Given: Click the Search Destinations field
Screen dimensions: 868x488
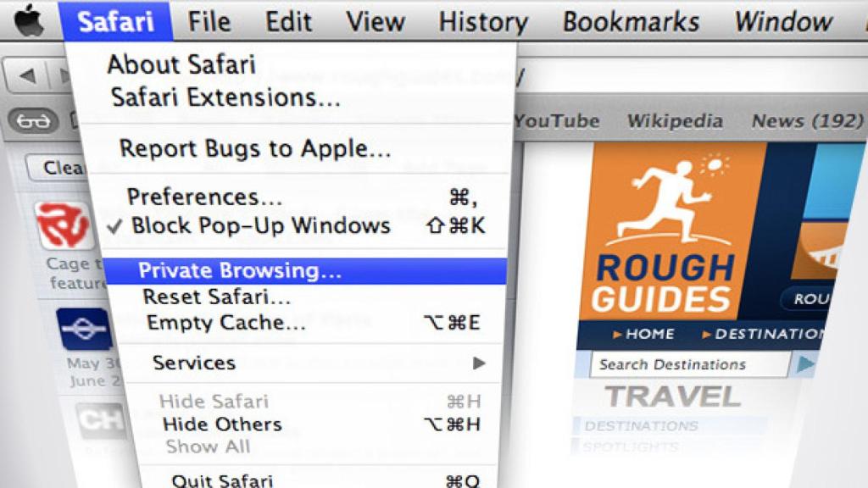Looking at the screenshot, I should 690,364.
